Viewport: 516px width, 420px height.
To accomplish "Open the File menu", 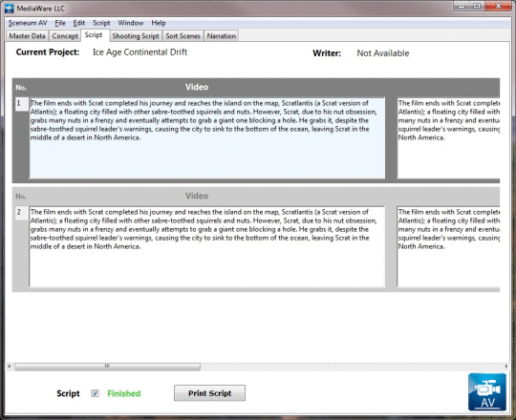I will tap(60, 23).
